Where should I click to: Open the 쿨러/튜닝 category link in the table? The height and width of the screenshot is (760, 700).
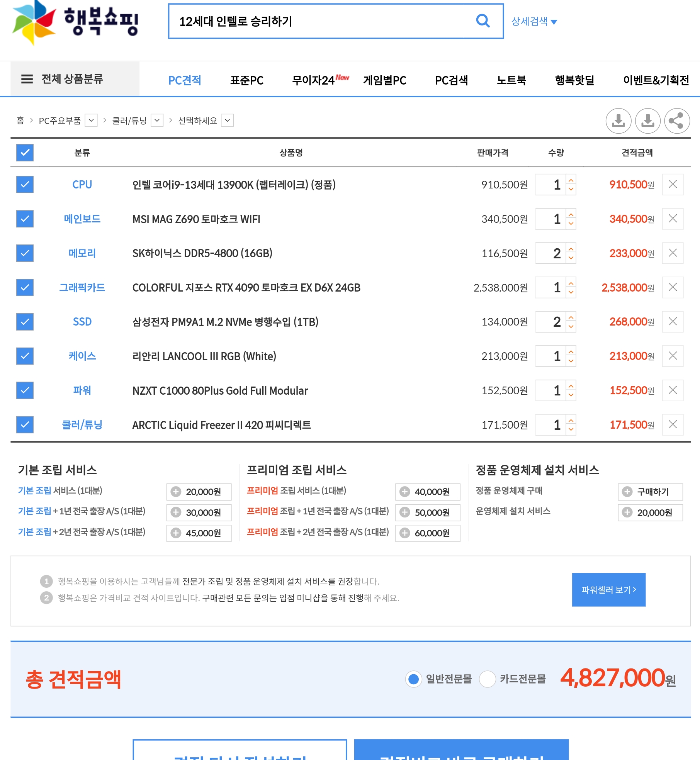point(82,425)
